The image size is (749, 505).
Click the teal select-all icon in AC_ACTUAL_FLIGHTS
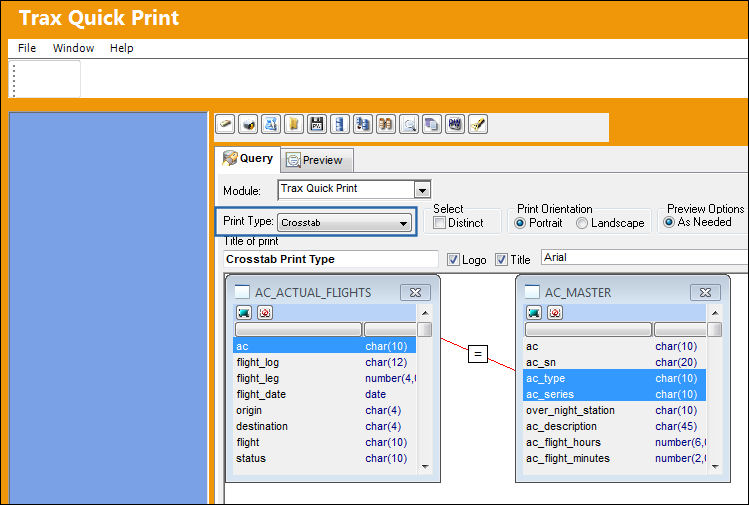coord(244,312)
